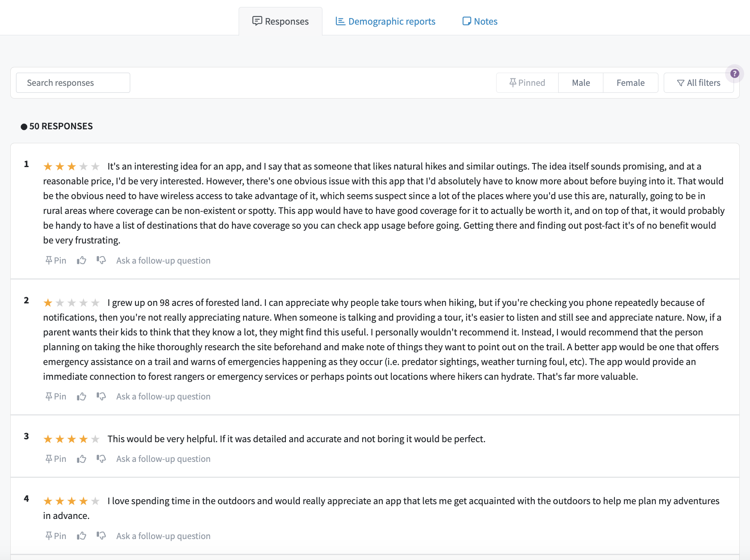Switch to the Demographic reports tab

coord(385,21)
